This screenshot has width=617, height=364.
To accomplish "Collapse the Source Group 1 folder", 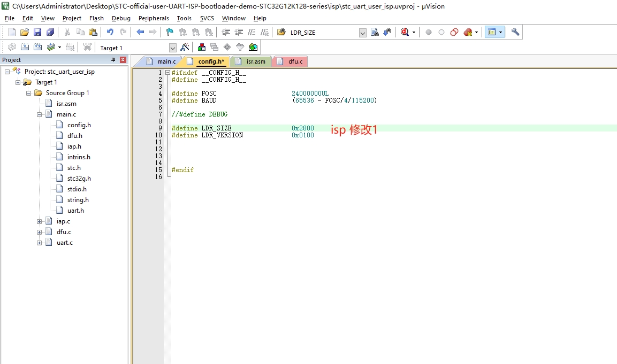I will 28,93.
